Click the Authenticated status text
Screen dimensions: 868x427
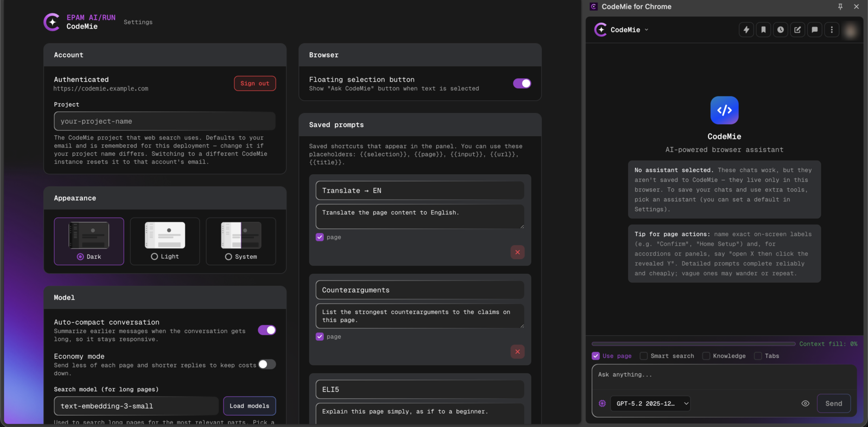pos(81,79)
